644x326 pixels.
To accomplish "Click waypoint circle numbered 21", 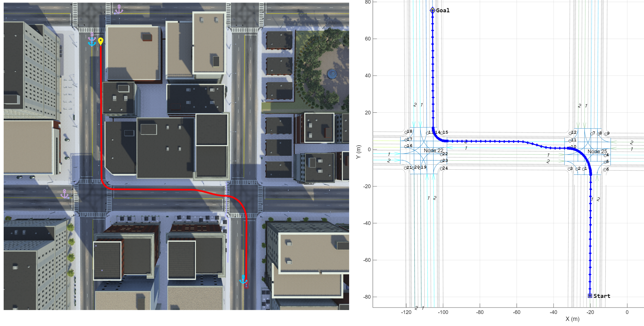I will point(405,168).
